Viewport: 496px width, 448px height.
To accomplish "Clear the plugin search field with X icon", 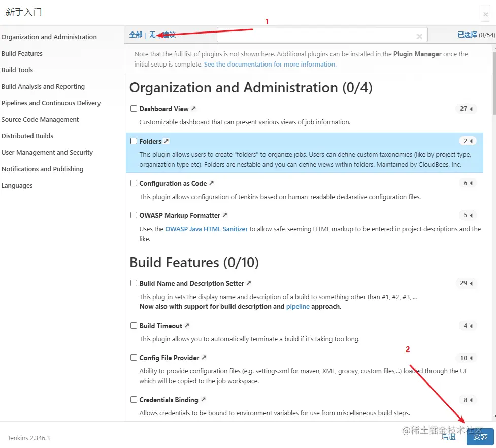I will coord(419,37).
